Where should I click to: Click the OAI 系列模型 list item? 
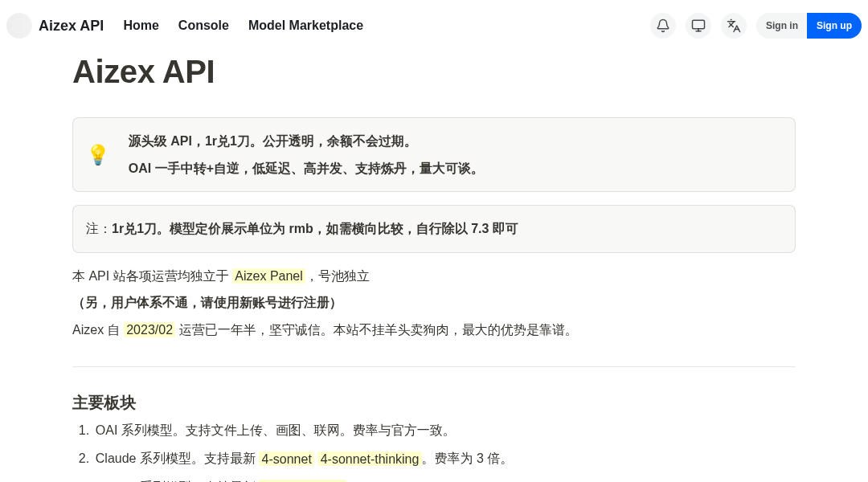coord(275,431)
